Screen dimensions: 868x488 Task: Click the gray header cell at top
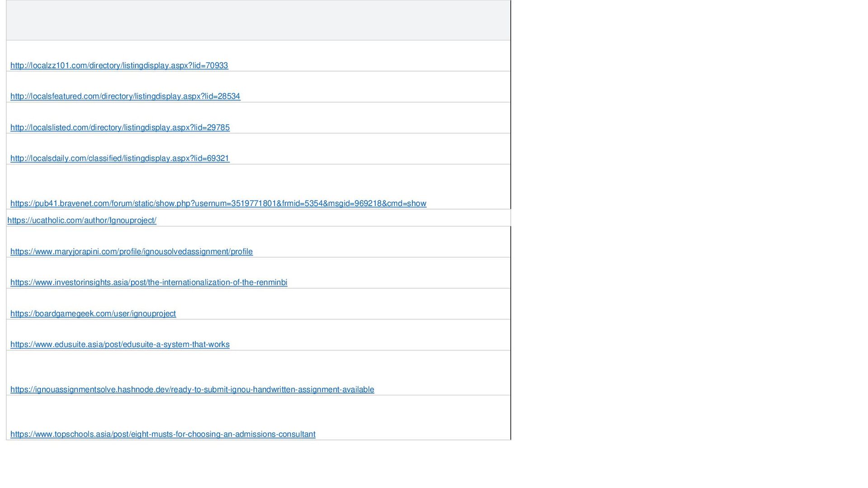(x=258, y=20)
